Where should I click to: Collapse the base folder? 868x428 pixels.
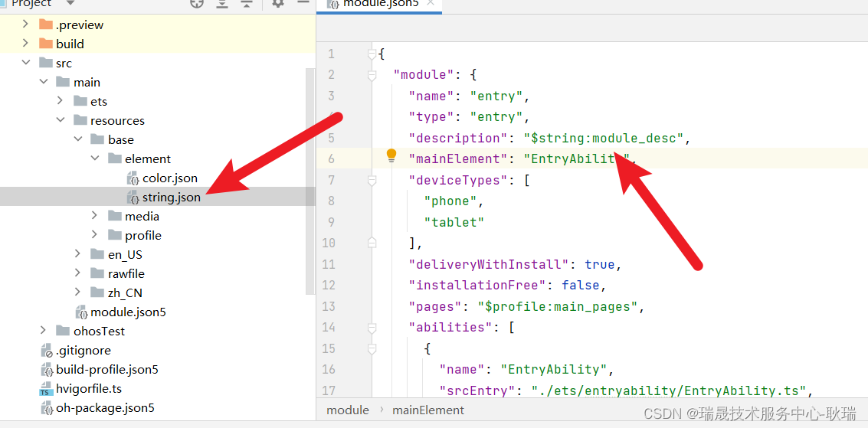coord(78,140)
